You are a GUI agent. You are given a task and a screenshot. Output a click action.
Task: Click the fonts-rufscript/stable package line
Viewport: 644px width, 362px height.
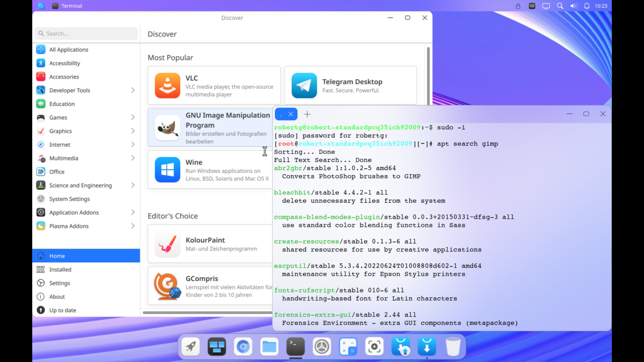(339, 290)
